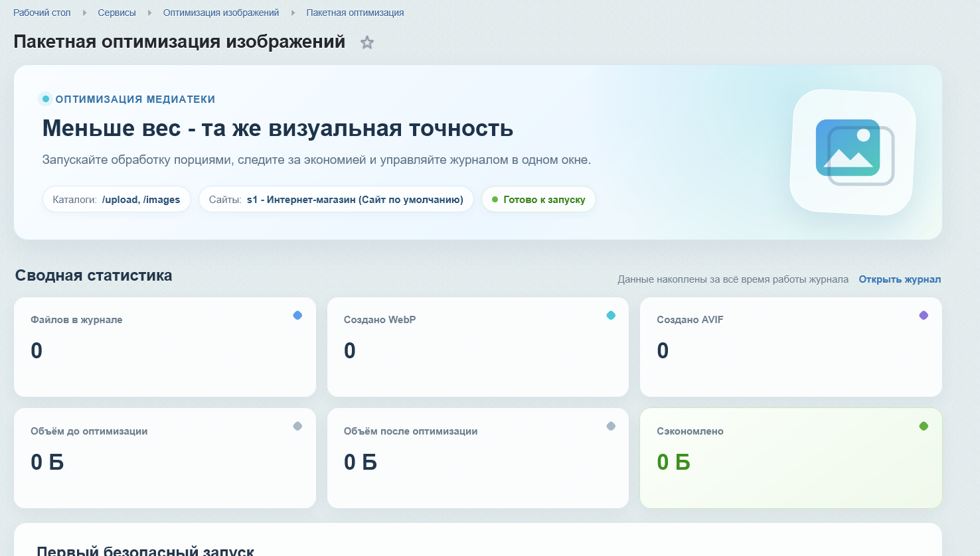
Task: Click page title Пакетная оптимизация изображений
Action: [179, 42]
